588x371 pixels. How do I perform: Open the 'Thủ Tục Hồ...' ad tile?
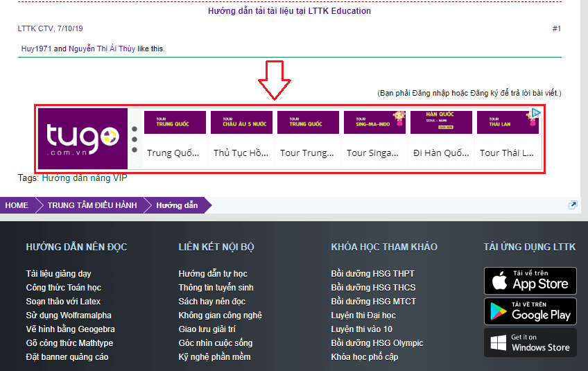coord(241,139)
